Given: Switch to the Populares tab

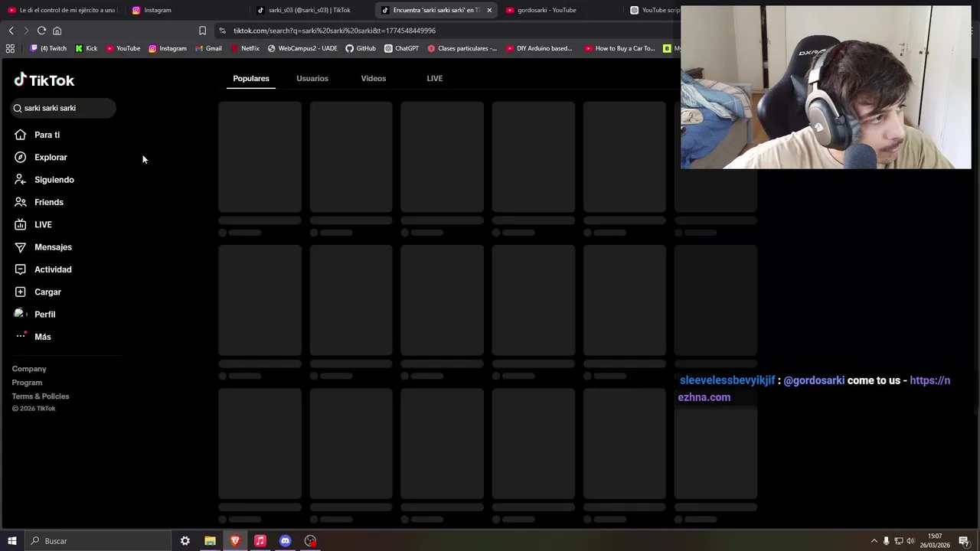Looking at the screenshot, I should 251,79.
